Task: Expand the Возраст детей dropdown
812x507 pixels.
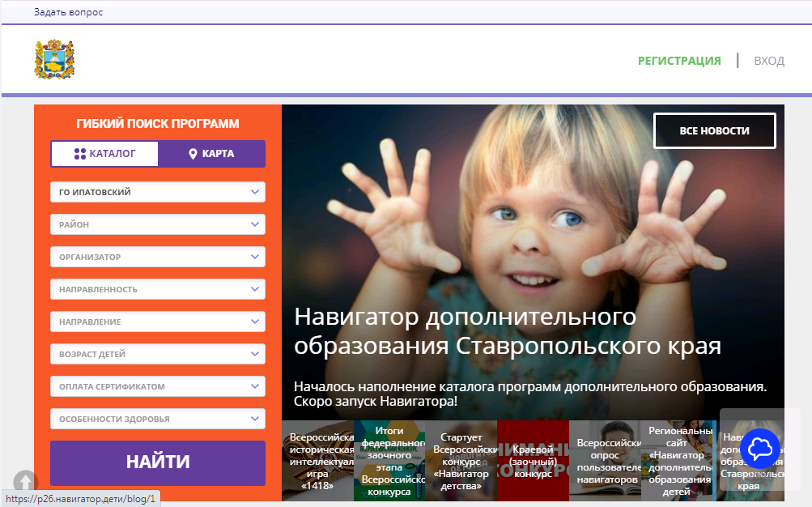Action: 158,354
